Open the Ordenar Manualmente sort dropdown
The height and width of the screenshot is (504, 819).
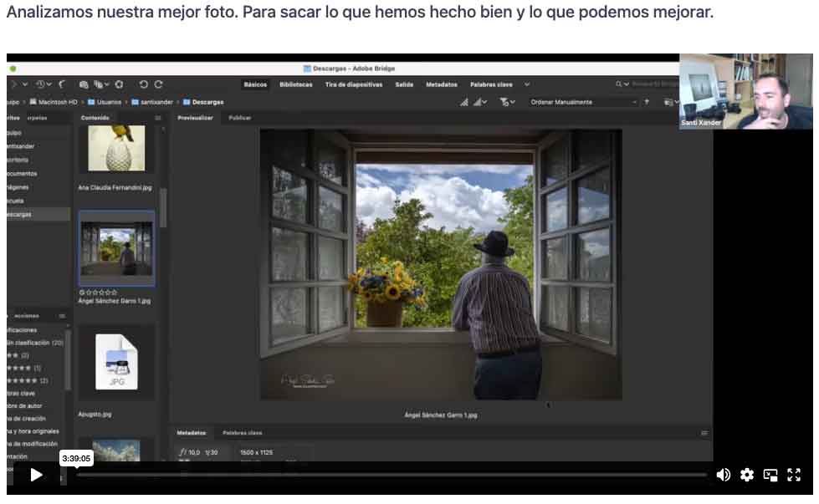point(583,102)
